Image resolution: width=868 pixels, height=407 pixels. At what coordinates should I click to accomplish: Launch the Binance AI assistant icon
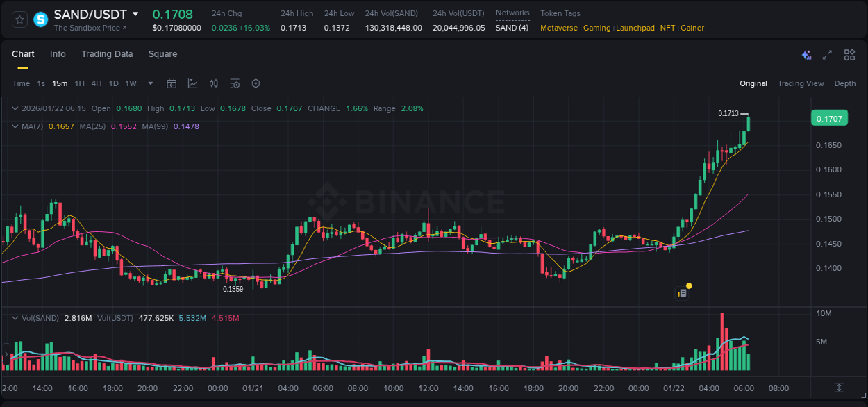tap(806, 54)
